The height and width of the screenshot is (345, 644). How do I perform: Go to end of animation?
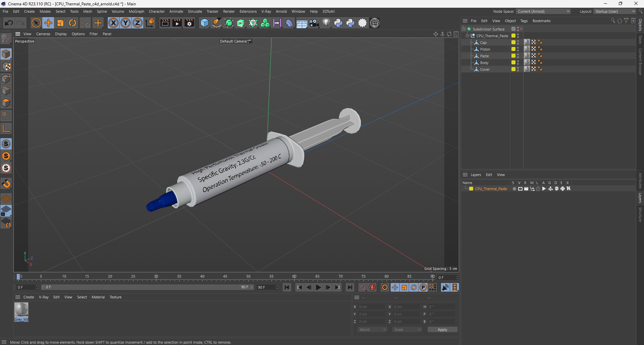click(350, 287)
